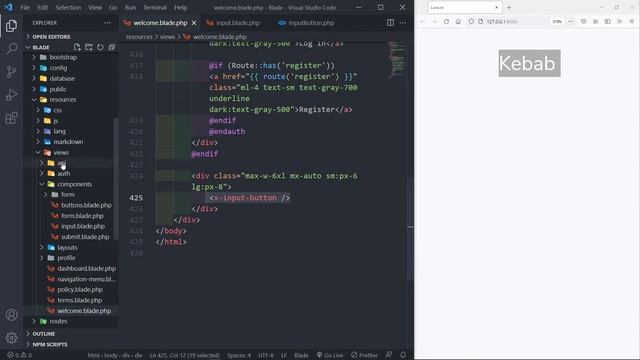Click the editor minimap preview
This screenshot has height=360, width=640.
point(397,60)
